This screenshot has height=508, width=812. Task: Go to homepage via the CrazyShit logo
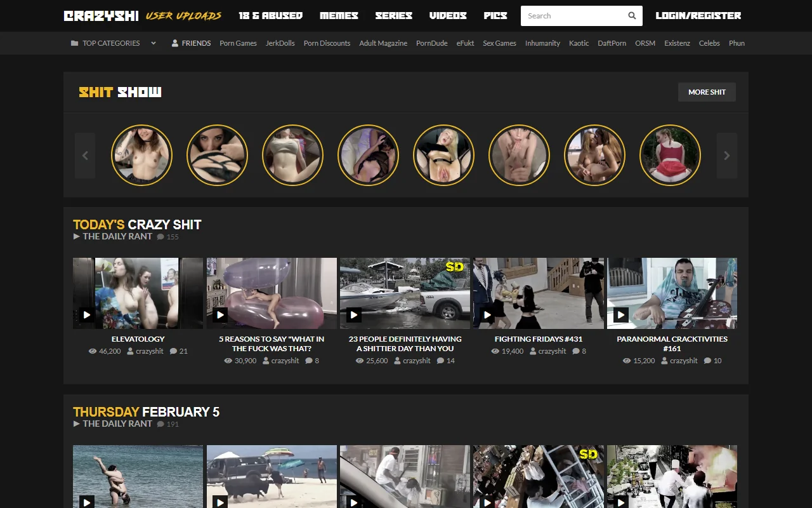tap(101, 16)
